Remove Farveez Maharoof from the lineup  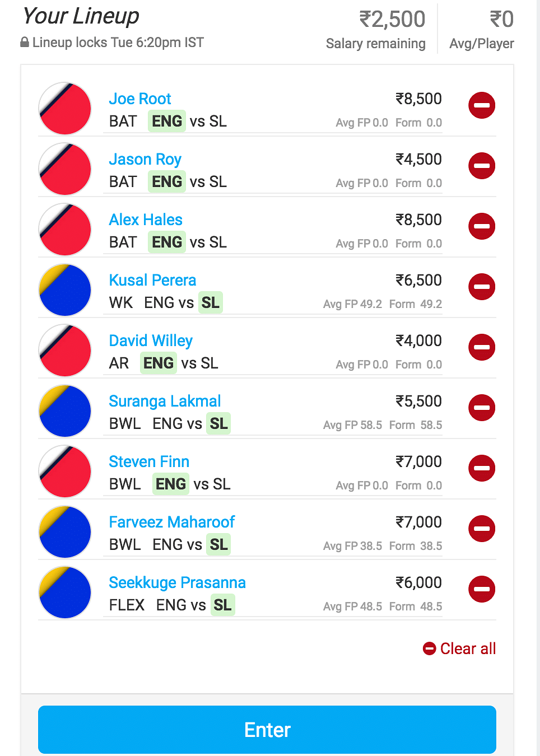pos(482,529)
